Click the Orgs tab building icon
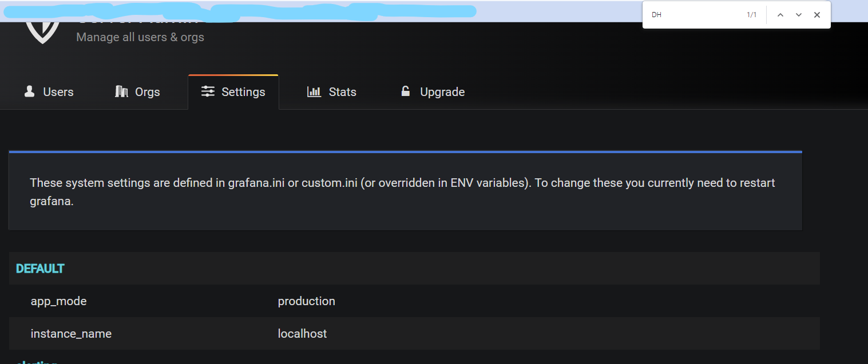 [x=121, y=91]
